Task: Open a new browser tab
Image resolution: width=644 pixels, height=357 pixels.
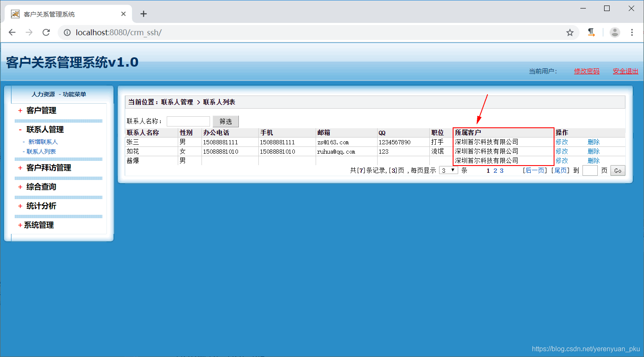Action: (x=144, y=14)
